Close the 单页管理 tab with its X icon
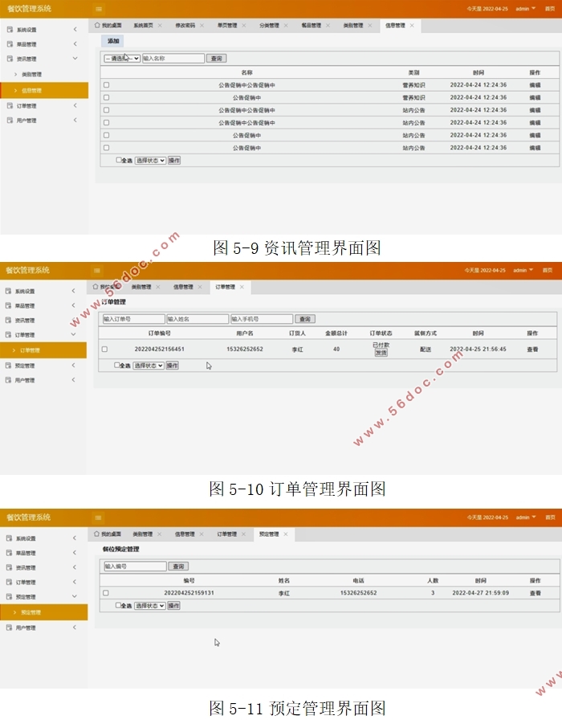The width and height of the screenshot is (562, 728). tap(244, 26)
